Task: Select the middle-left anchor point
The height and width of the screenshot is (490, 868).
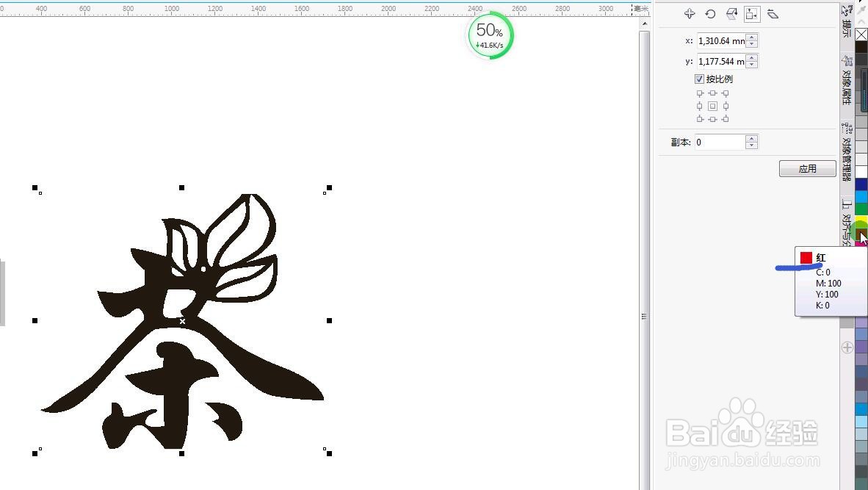Action: click(x=700, y=107)
